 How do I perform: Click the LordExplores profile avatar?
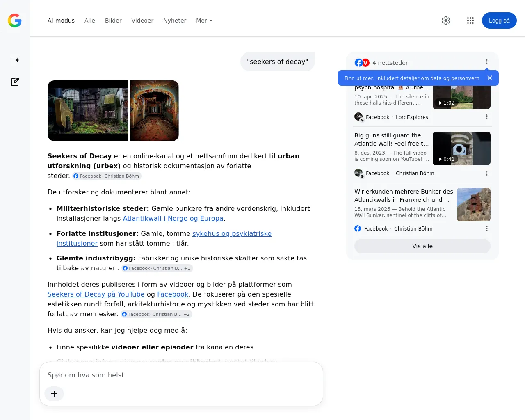[x=358, y=117]
